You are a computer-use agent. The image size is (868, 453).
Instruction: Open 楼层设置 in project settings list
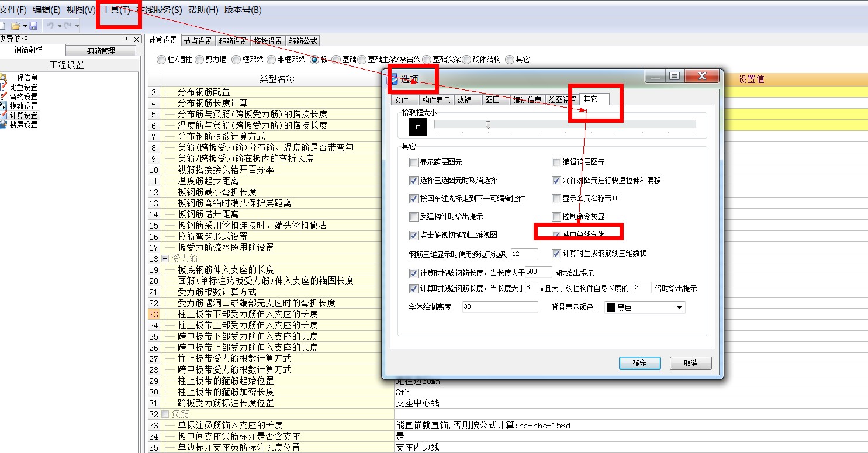tap(23, 125)
